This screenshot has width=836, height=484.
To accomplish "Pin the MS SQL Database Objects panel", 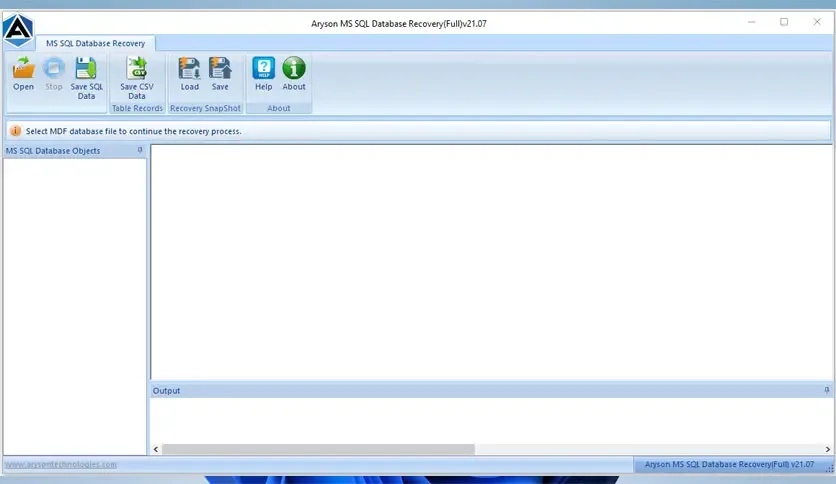I will click(x=140, y=150).
